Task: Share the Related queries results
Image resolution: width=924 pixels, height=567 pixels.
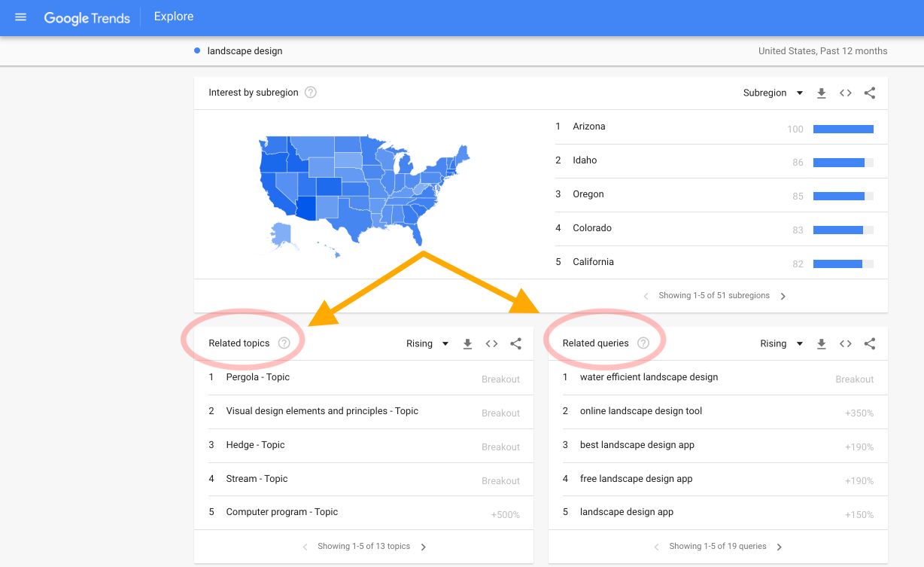Action: click(x=869, y=343)
